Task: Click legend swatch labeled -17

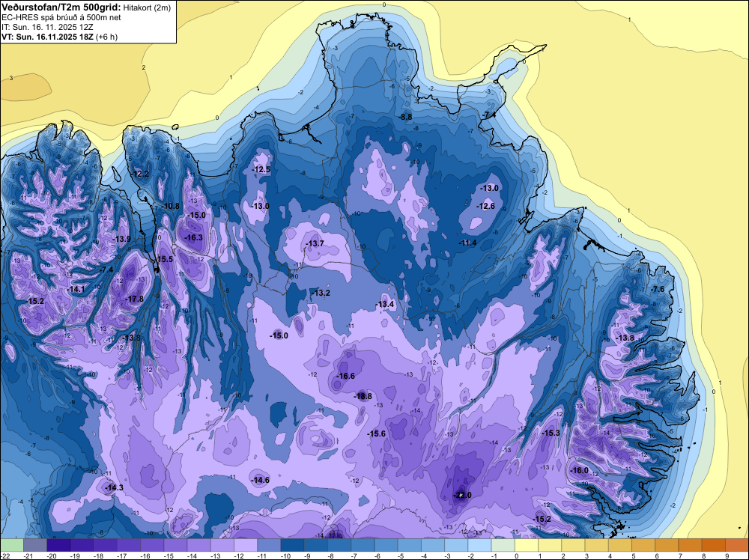Action: [129, 545]
